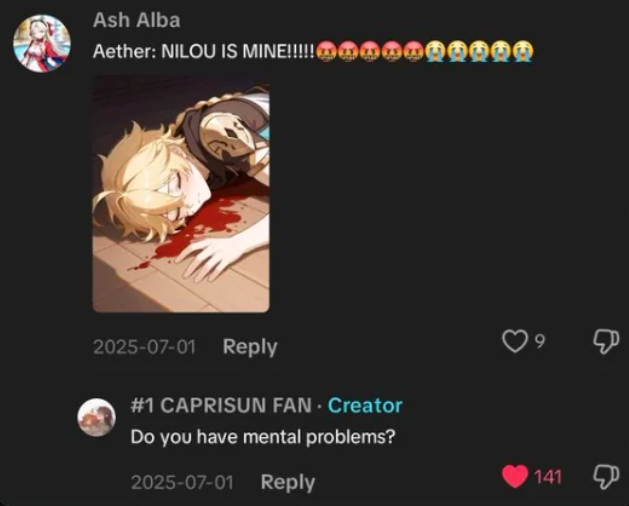Click the crying emojis in the comment
The width and height of the screenshot is (629, 506).
pos(479,51)
